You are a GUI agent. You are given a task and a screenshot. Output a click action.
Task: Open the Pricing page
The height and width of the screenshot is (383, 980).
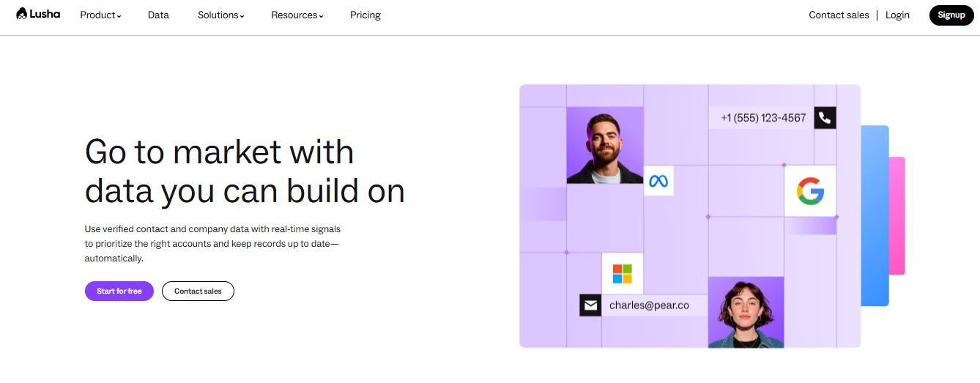point(365,15)
